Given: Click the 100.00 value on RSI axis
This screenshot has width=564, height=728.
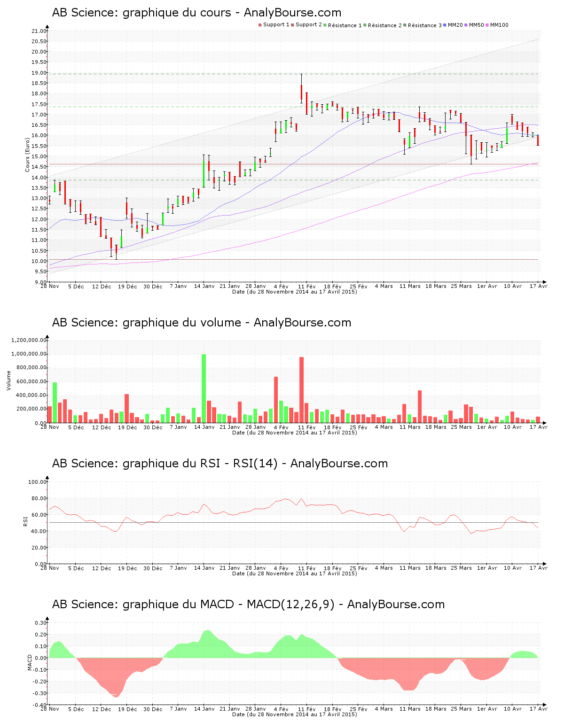Looking at the screenshot, I should point(38,482).
